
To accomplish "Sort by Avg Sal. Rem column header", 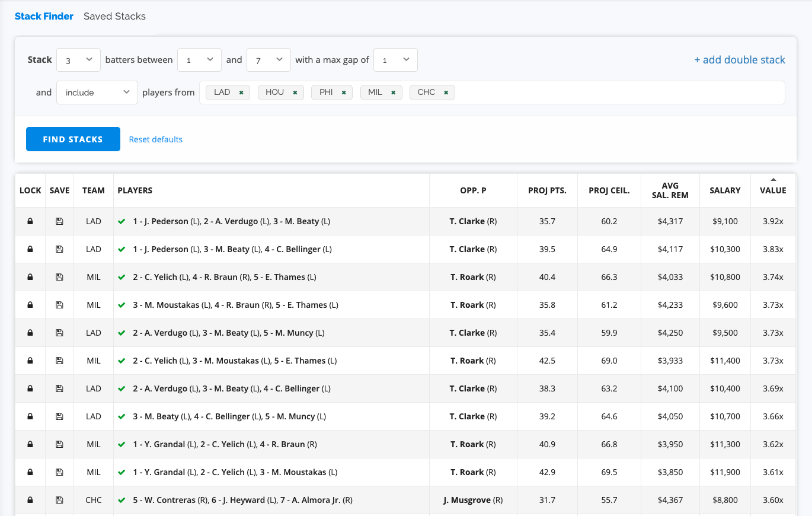I will (670, 190).
